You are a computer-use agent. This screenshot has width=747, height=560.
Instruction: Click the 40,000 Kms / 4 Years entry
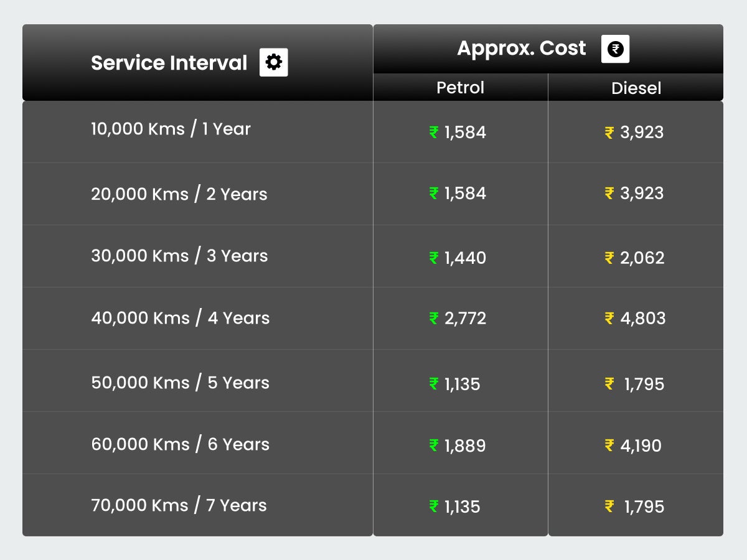pos(179,318)
